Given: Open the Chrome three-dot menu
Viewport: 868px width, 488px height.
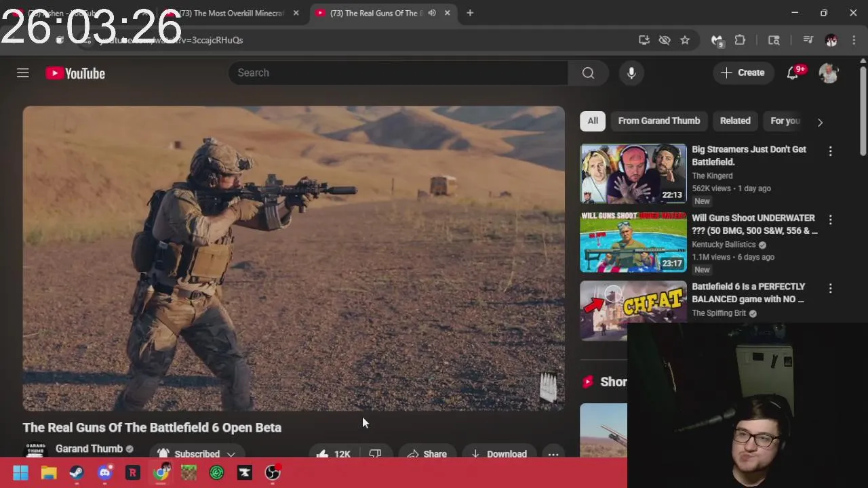Looking at the screenshot, I should pos(854,40).
